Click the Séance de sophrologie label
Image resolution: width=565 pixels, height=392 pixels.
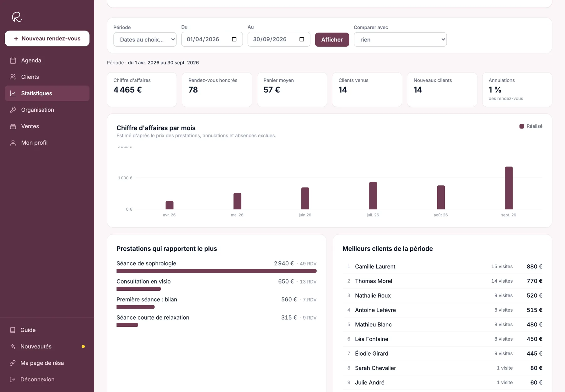click(x=146, y=263)
